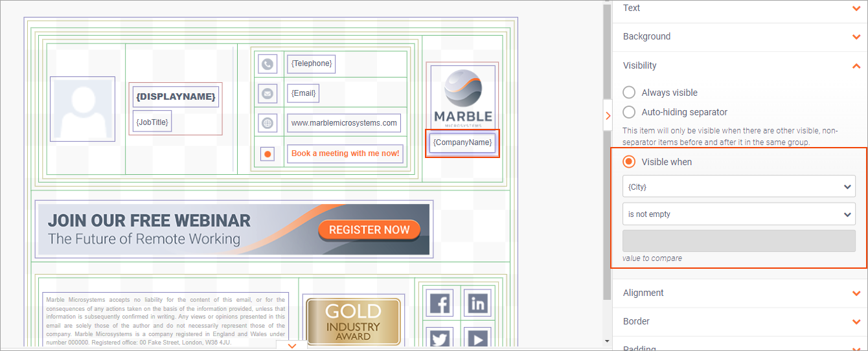
Task: Select the Visible when radio button
Action: coord(629,162)
